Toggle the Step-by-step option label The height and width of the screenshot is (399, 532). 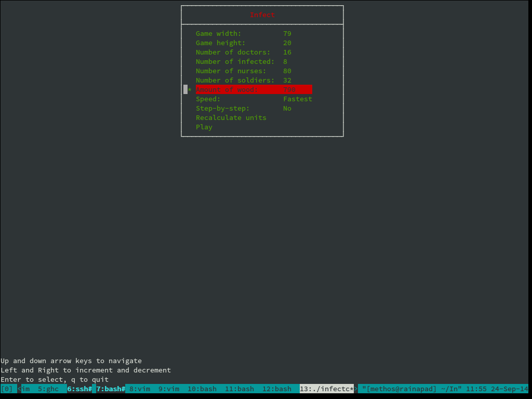[x=222, y=108]
